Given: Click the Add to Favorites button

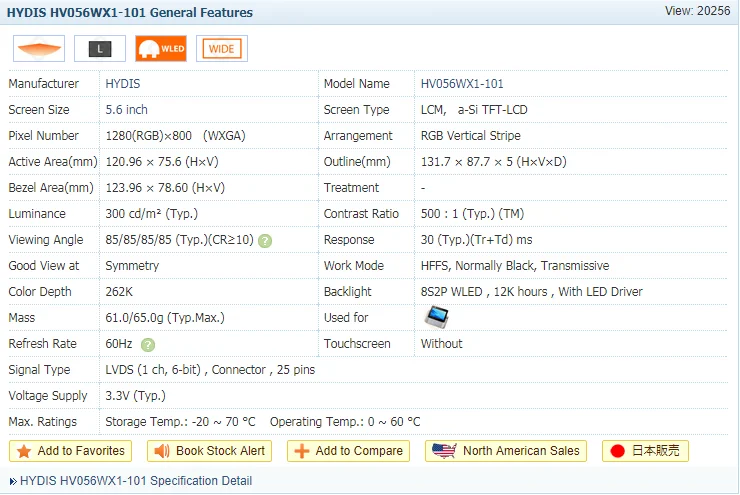Looking at the screenshot, I should point(70,451).
